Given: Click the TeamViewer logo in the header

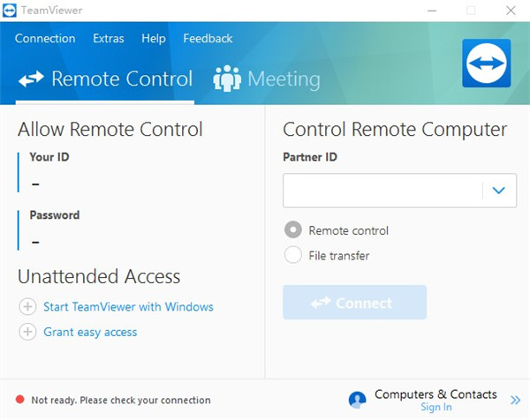Looking at the screenshot, I should point(486,64).
